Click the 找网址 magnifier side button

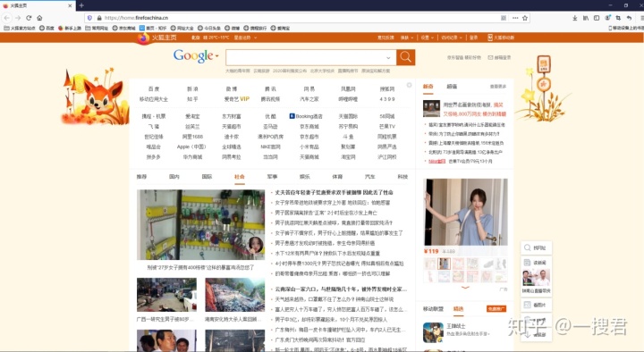pos(536,247)
